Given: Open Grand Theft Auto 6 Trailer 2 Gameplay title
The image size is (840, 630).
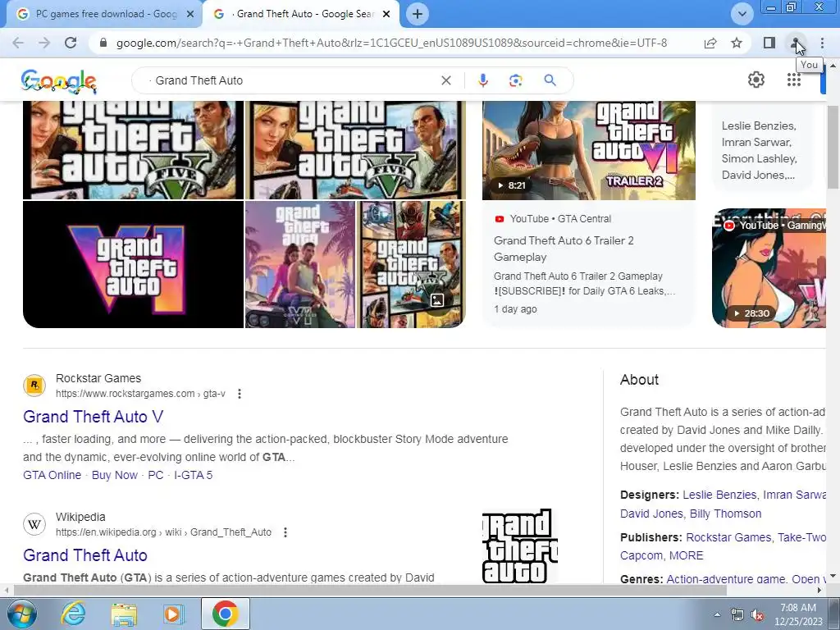Looking at the screenshot, I should [x=564, y=249].
